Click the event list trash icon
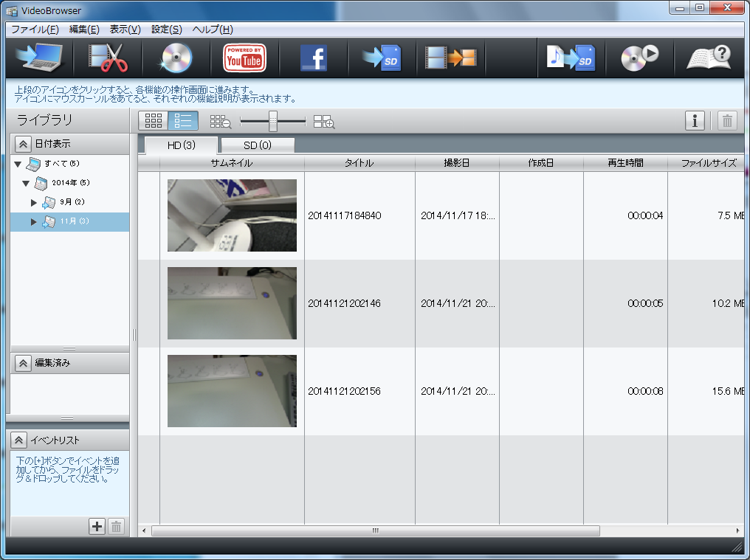750x560 pixels. [116, 527]
